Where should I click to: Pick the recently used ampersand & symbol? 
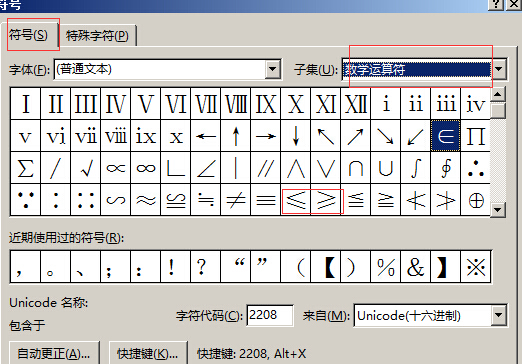point(416,267)
